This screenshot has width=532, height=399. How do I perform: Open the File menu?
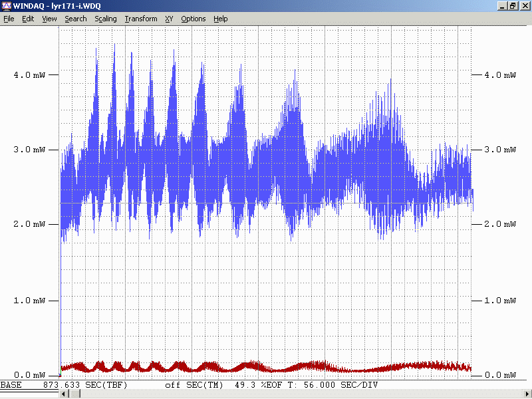9,19
